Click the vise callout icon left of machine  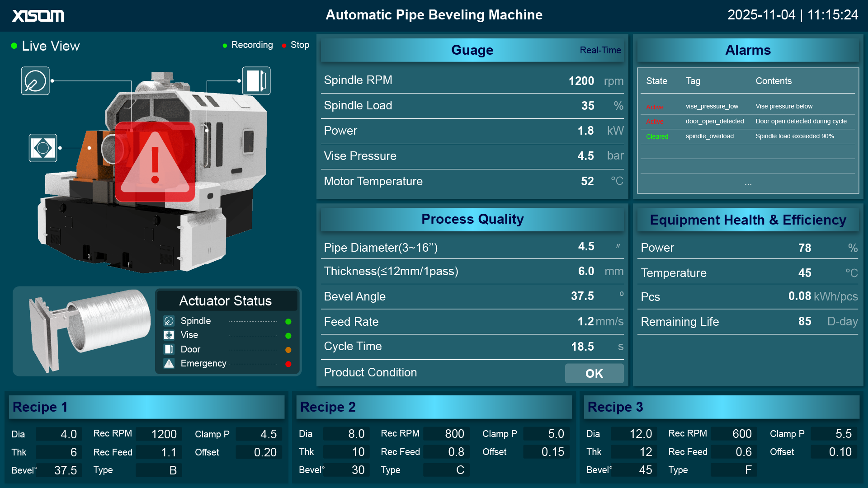click(x=42, y=148)
